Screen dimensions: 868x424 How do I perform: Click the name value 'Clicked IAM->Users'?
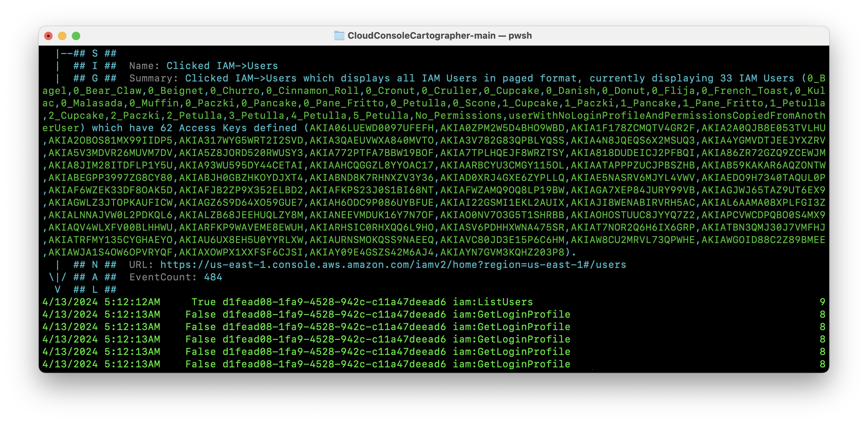[x=222, y=66]
